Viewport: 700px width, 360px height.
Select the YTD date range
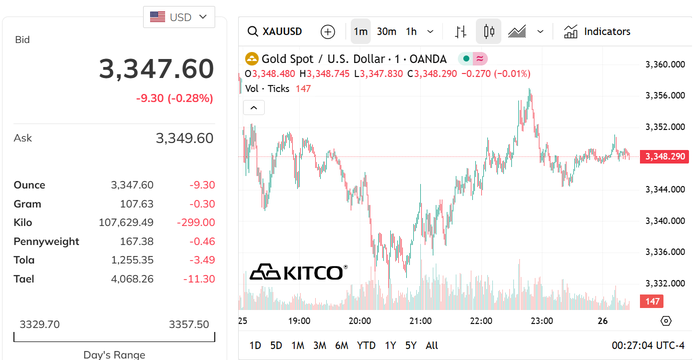pyautogui.click(x=366, y=345)
